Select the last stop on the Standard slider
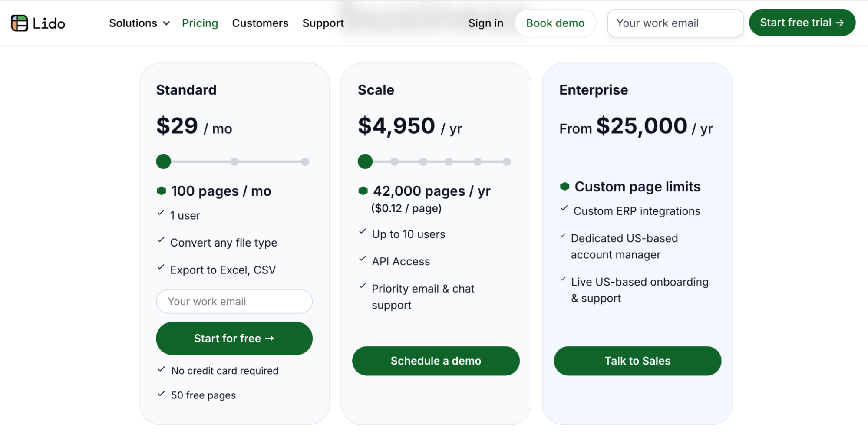This screenshot has height=444, width=868. click(x=305, y=162)
